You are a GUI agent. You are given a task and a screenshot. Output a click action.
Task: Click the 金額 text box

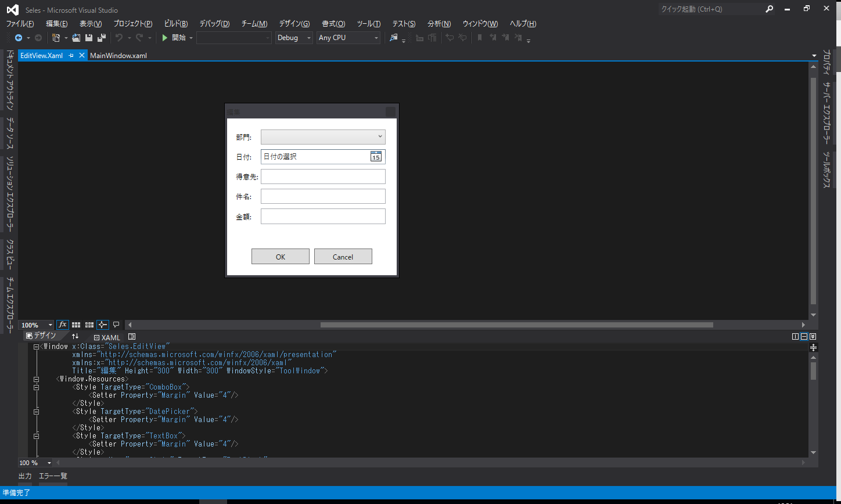coord(323,216)
